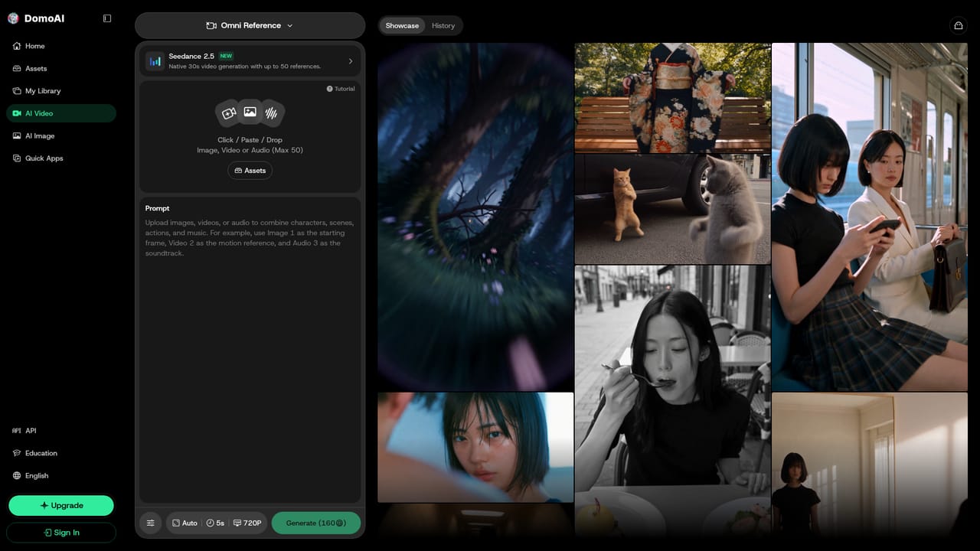
Task: Collapse the sidebar with the panel icon
Action: click(x=107, y=18)
